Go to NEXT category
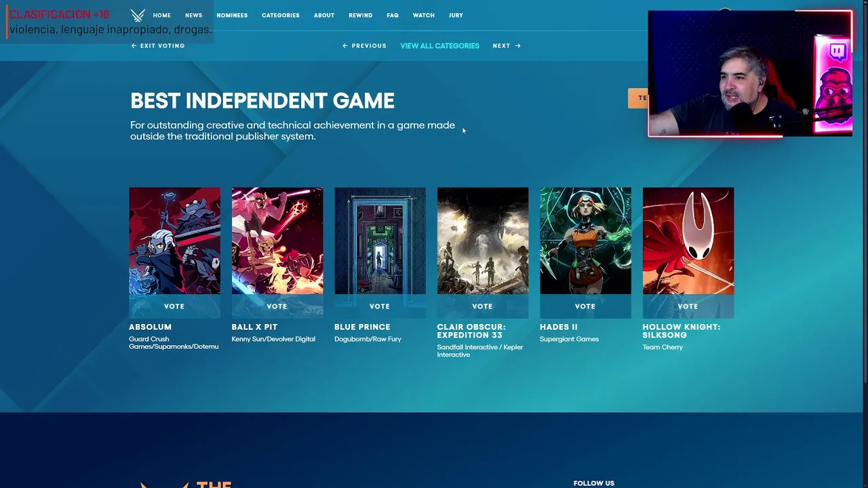 (x=507, y=45)
